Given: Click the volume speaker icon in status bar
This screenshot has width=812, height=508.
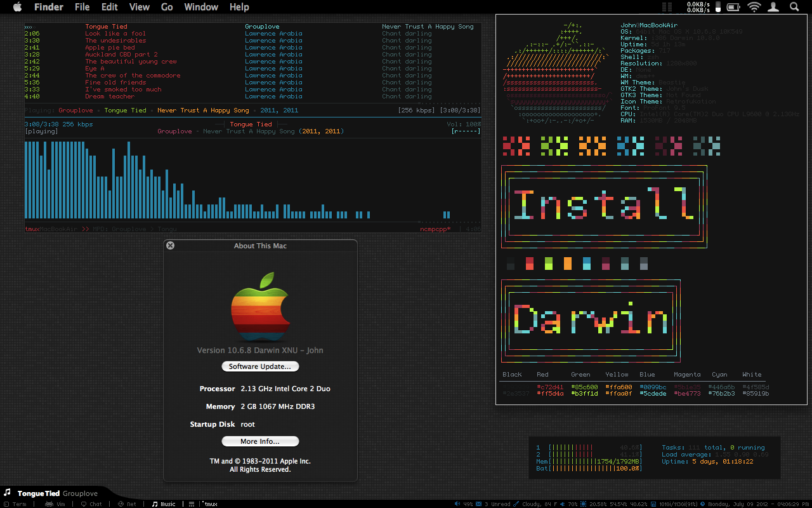Looking at the screenshot, I should (x=457, y=504).
